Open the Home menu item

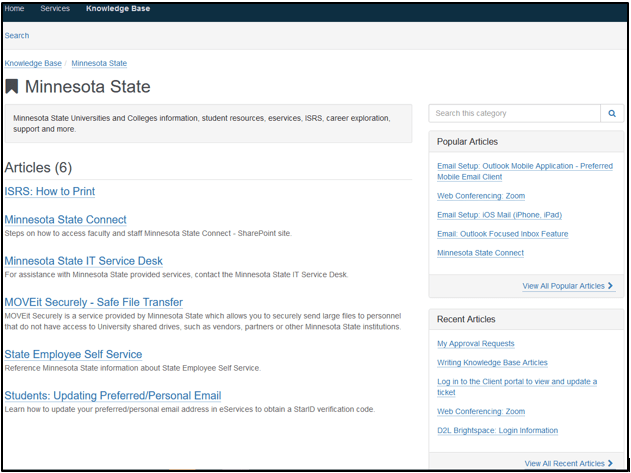pos(14,8)
